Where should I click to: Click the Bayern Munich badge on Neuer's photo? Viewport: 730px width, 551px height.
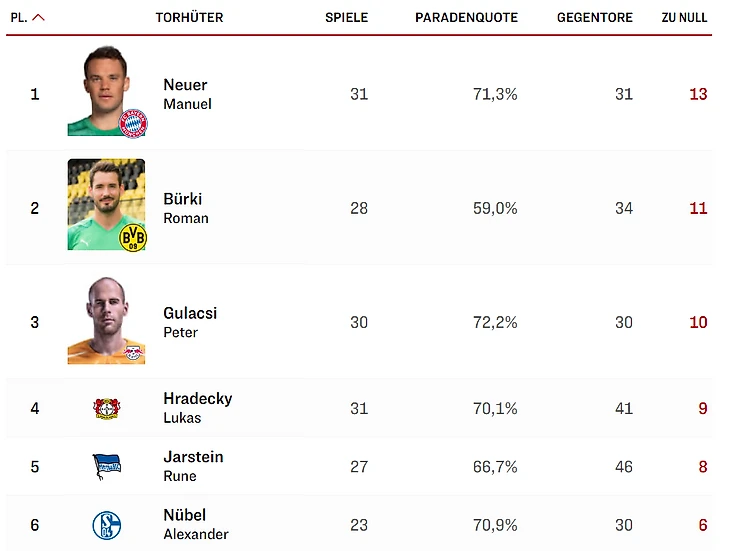coord(132,123)
